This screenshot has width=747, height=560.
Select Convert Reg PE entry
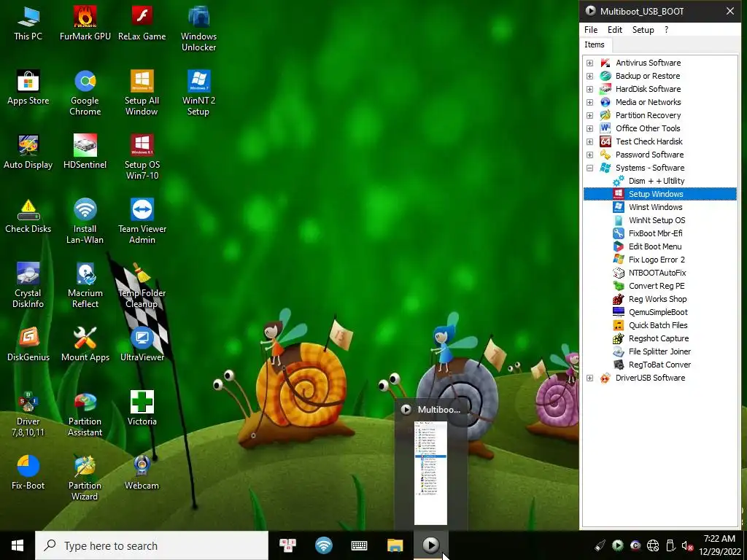click(x=657, y=286)
